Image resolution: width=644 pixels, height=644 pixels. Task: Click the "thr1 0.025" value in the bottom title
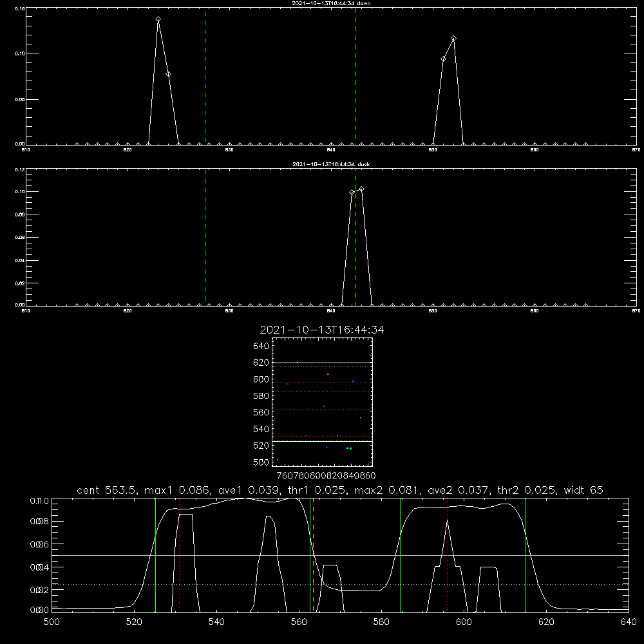pyautogui.click(x=316, y=490)
